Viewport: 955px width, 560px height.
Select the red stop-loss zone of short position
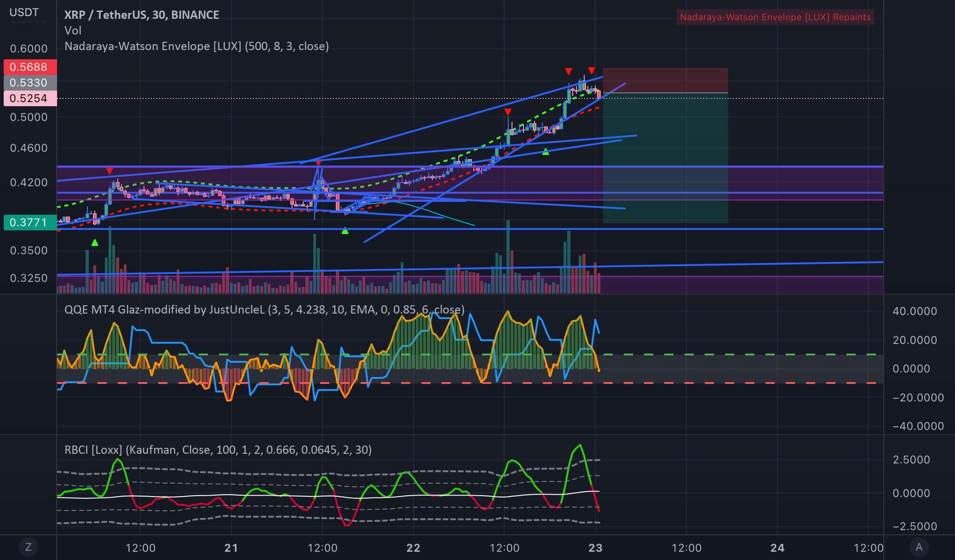pyautogui.click(x=665, y=80)
